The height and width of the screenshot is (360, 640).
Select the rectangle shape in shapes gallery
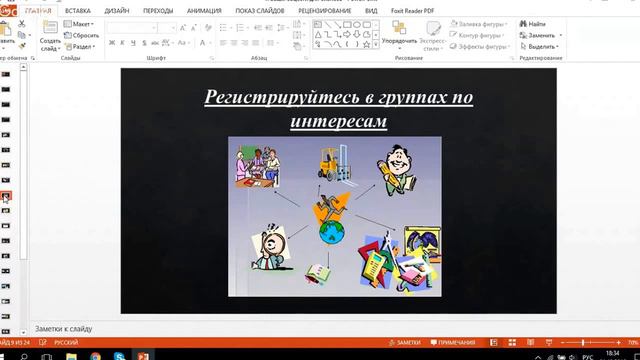[347, 25]
